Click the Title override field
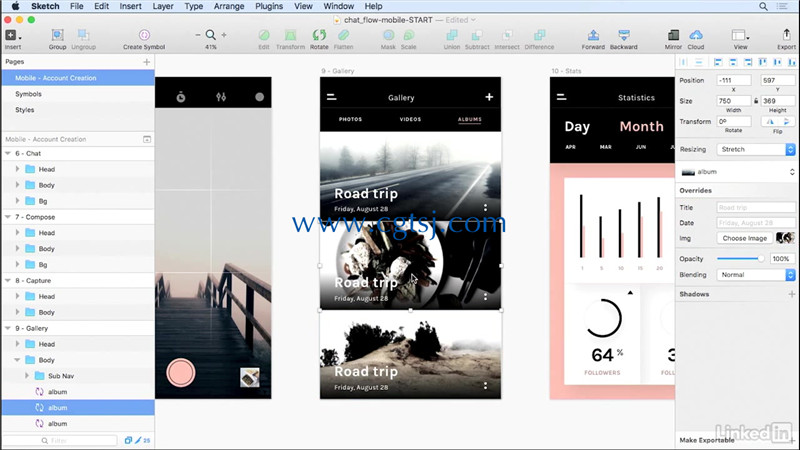 point(756,208)
